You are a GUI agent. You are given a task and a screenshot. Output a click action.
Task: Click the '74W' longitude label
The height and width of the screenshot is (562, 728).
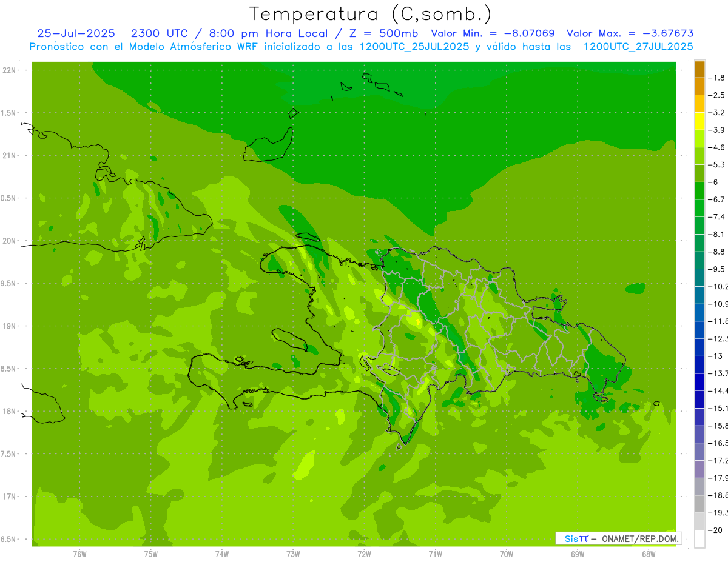pos(222,554)
